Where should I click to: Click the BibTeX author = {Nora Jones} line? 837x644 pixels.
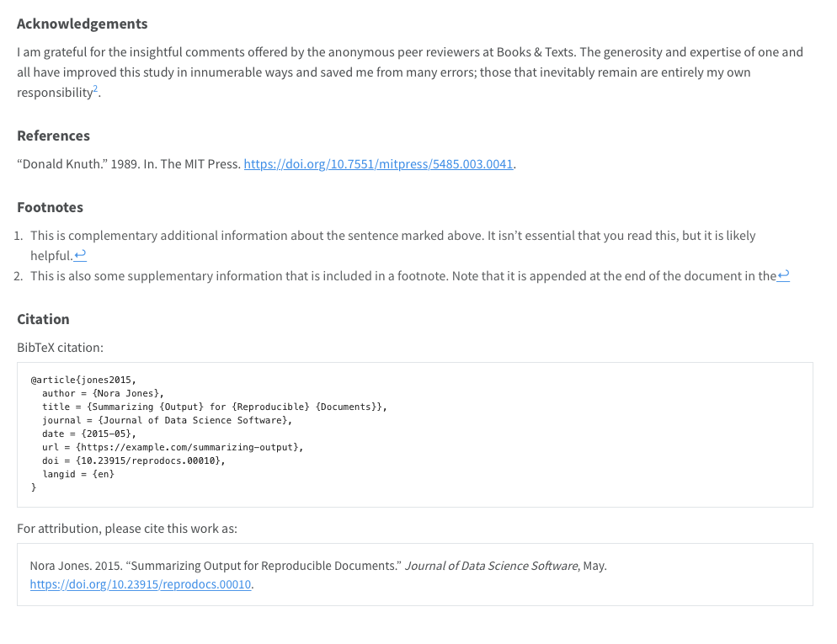[103, 393]
